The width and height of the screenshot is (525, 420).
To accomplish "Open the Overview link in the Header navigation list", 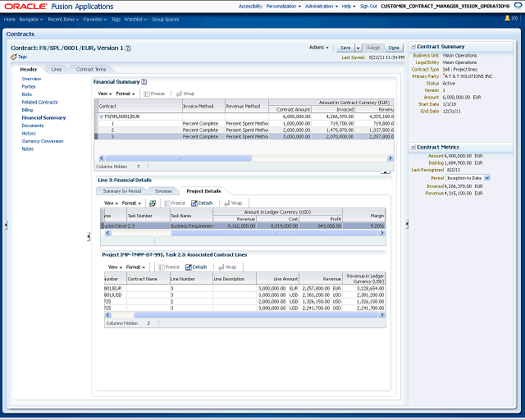I will point(31,79).
